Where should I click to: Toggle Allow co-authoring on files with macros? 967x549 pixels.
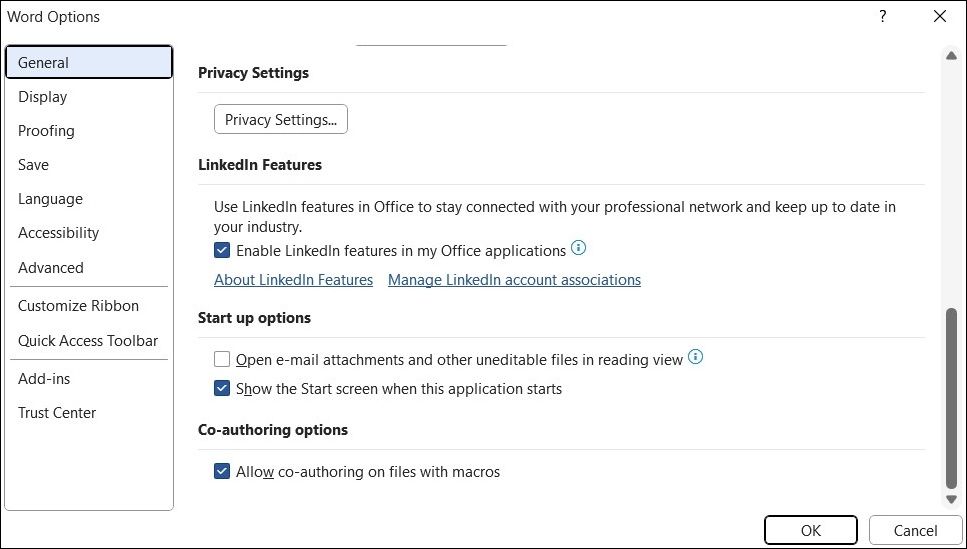pos(222,472)
